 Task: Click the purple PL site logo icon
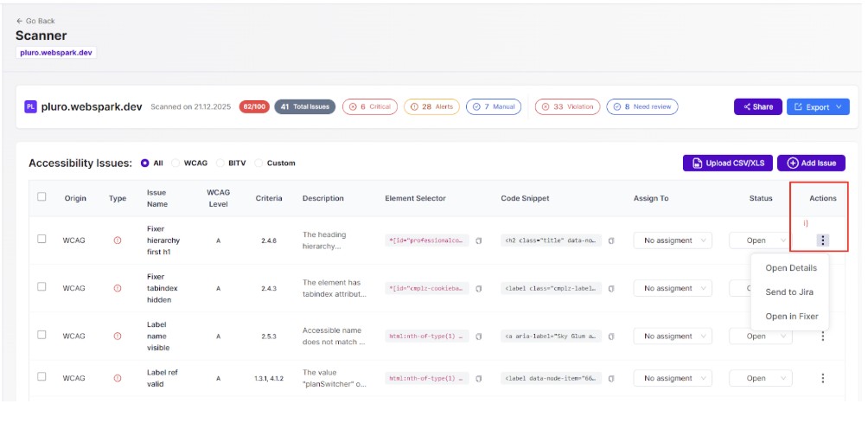tap(30, 107)
